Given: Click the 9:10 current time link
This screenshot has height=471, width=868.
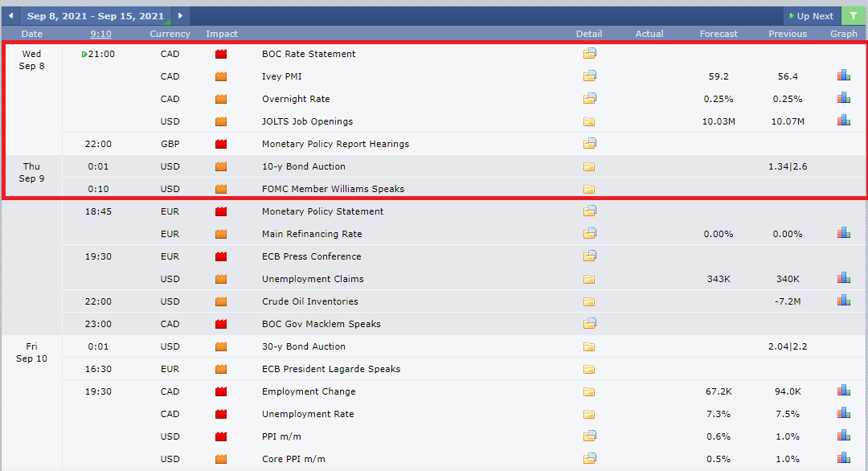Looking at the screenshot, I should click(100, 34).
